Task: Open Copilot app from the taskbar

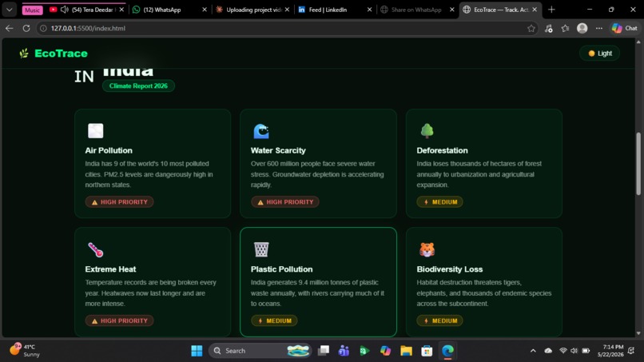Action: [x=385, y=351]
